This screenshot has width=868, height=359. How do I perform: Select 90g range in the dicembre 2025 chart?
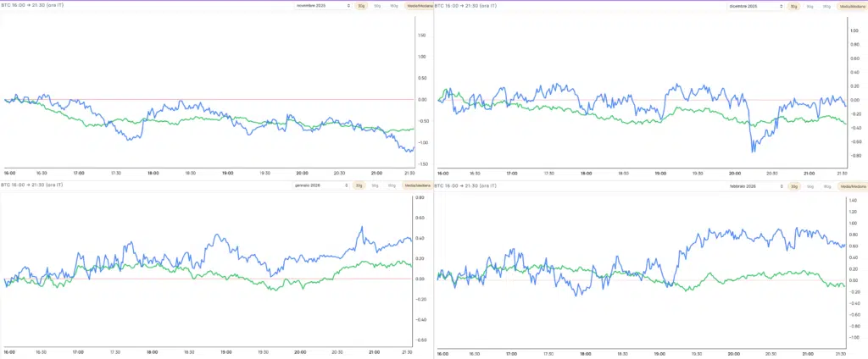point(810,6)
